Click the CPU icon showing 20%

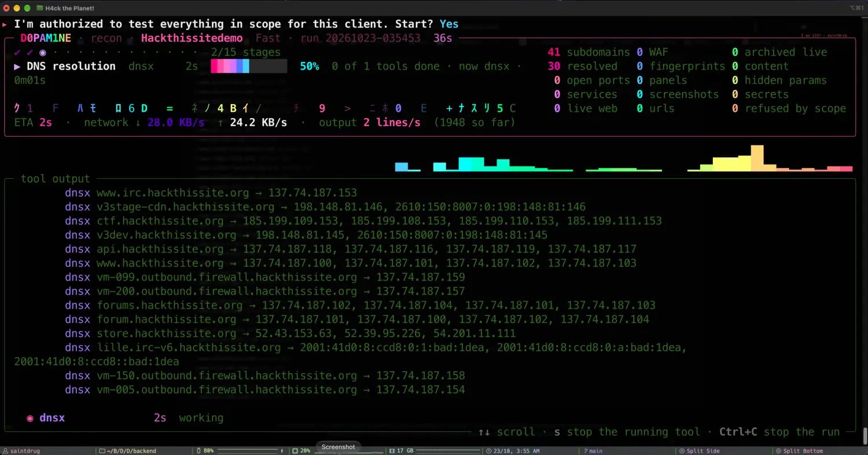click(x=295, y=450)
